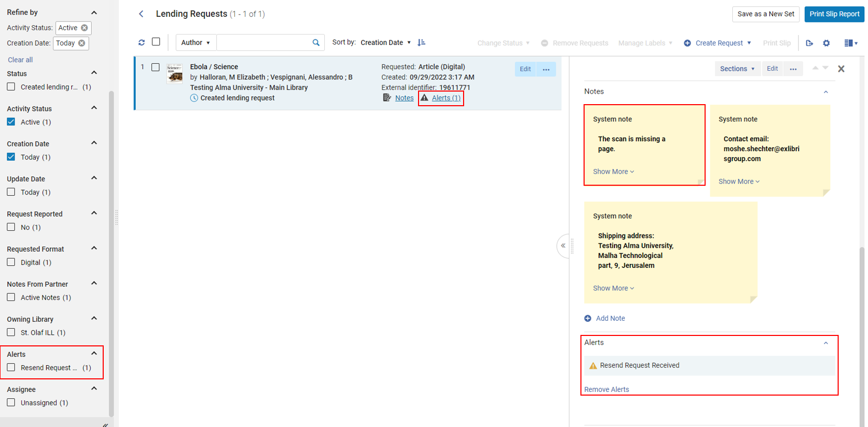Viewport: 868px width, 427px height.
Task: Click the Clear all link
Action: point(20,60)
